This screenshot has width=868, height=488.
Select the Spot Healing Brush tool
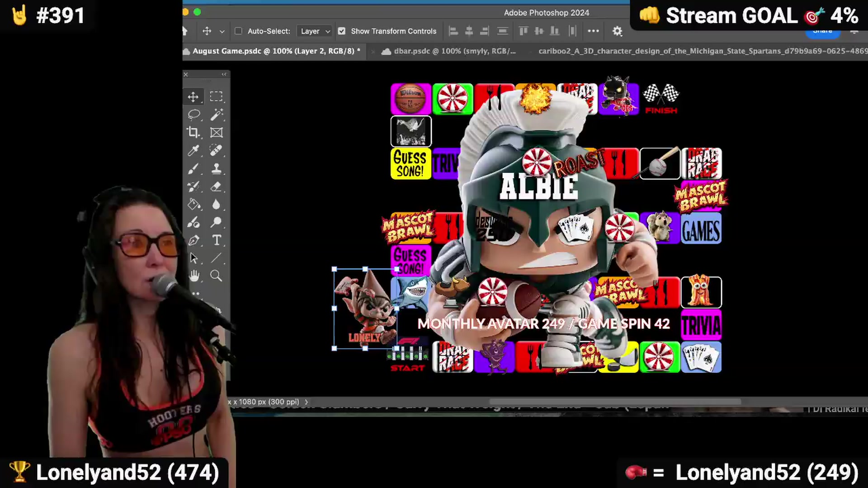216,150
